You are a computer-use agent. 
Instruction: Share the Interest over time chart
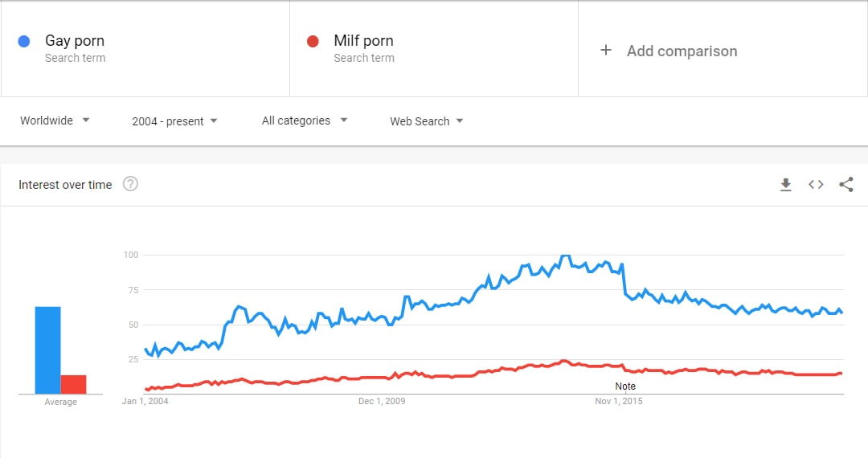(x=845, y=185)
